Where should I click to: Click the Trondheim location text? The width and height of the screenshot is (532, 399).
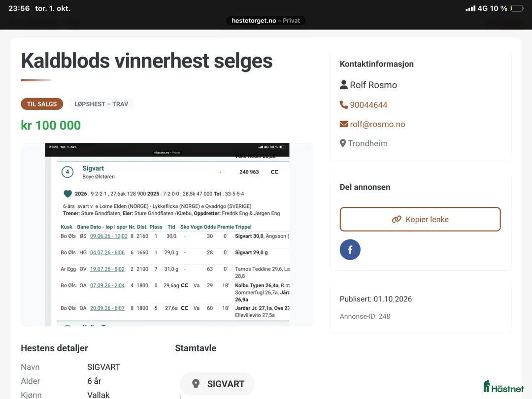[x=368, y=143]
